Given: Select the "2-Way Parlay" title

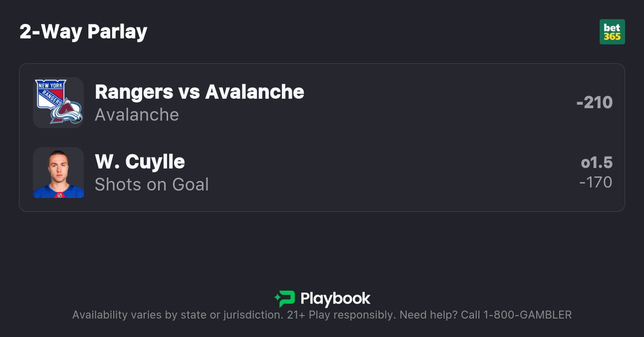Looking at the screenshot, I should pos(83,32).
